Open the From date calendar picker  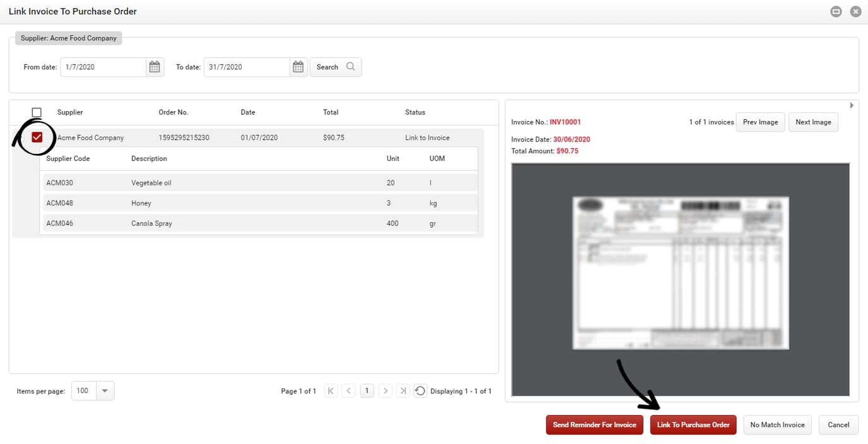point(155,67)
